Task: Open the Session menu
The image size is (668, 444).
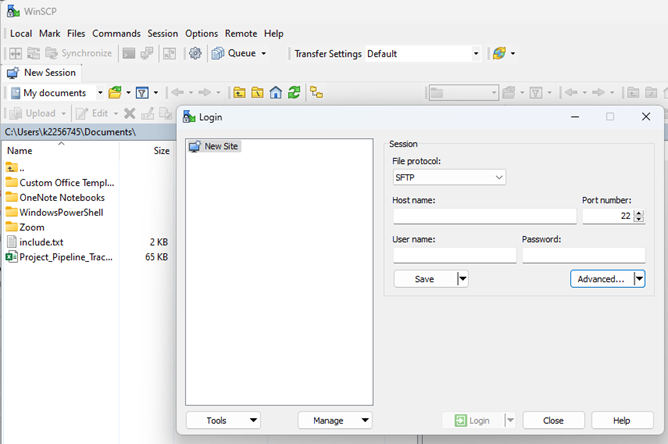Action: click(x=163, y=33)
